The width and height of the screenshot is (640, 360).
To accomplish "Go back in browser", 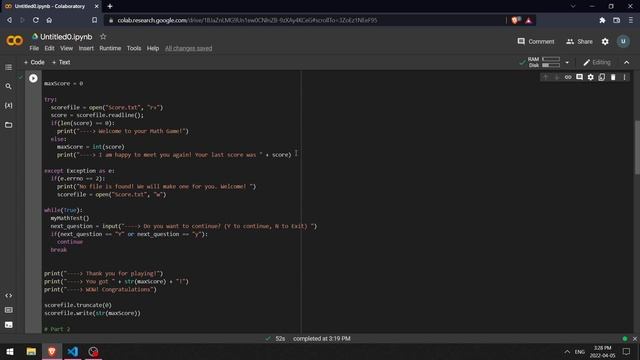I will (9, 20).
